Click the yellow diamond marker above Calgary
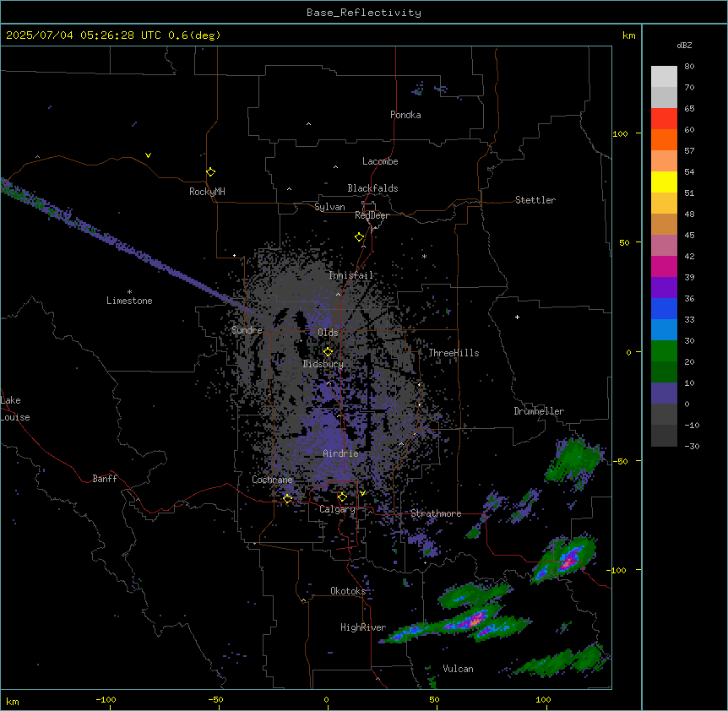Image resolution: width=728 pixels, height=711 pixels. [x=342, y=497]
